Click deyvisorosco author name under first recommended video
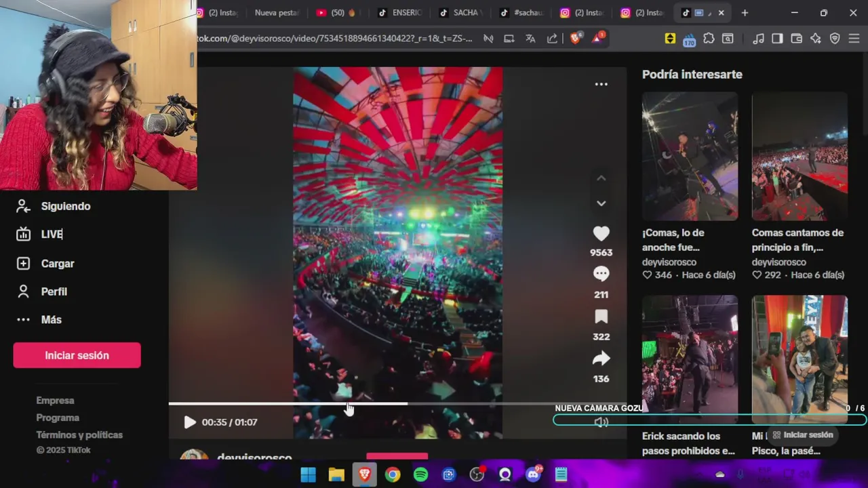 pos(669,262)
